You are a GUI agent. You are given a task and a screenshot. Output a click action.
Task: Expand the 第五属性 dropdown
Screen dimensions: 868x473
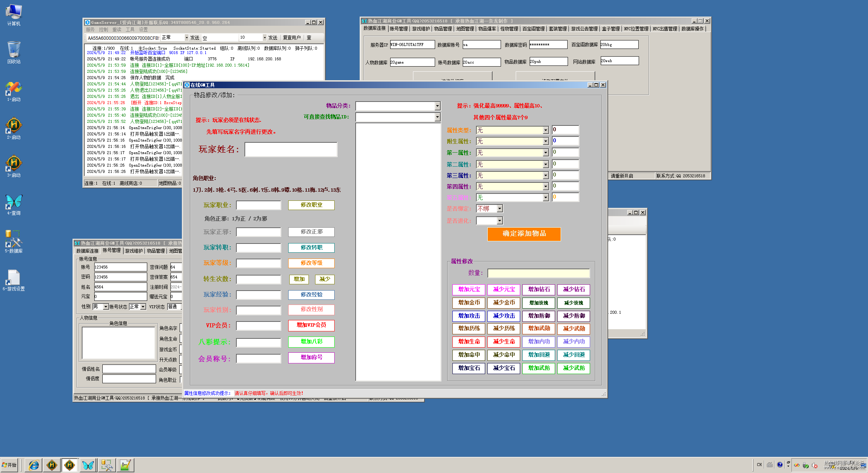tap(546, 198)
